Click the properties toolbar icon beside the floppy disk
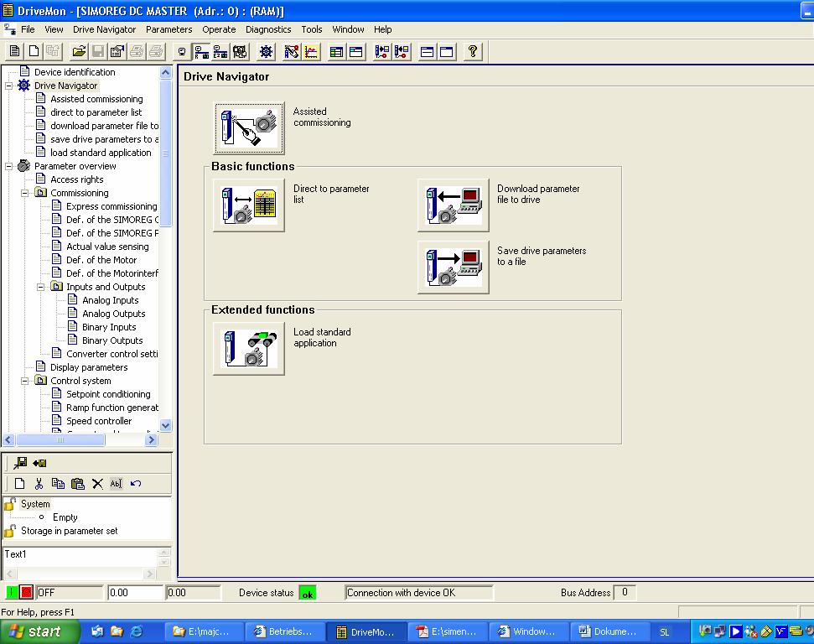Viewport: 814px width, 644px height. click(x=117, y=51)
